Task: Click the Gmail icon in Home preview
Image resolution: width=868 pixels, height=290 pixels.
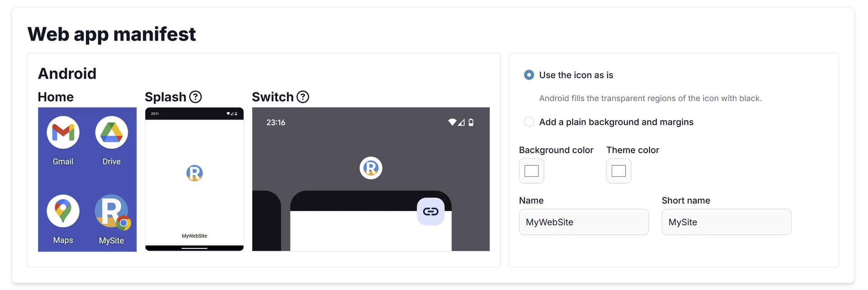Action: point(63,132)
